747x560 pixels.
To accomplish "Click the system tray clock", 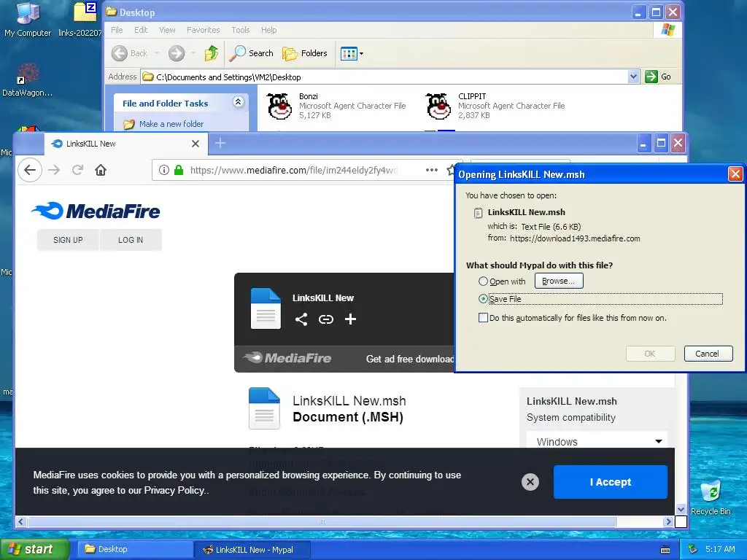I will tap(720, 549).
